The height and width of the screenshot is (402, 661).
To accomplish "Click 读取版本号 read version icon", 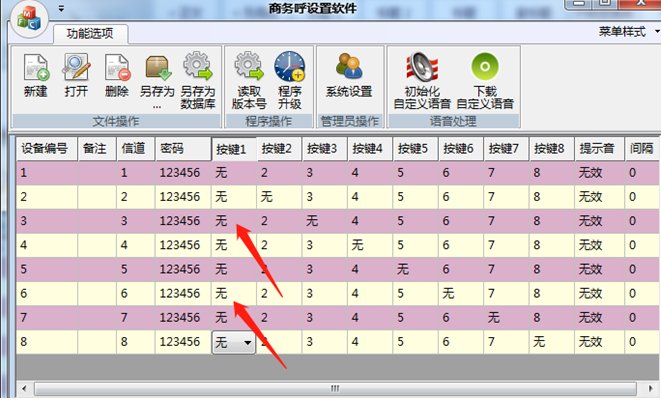I will (x=248, y=72).
